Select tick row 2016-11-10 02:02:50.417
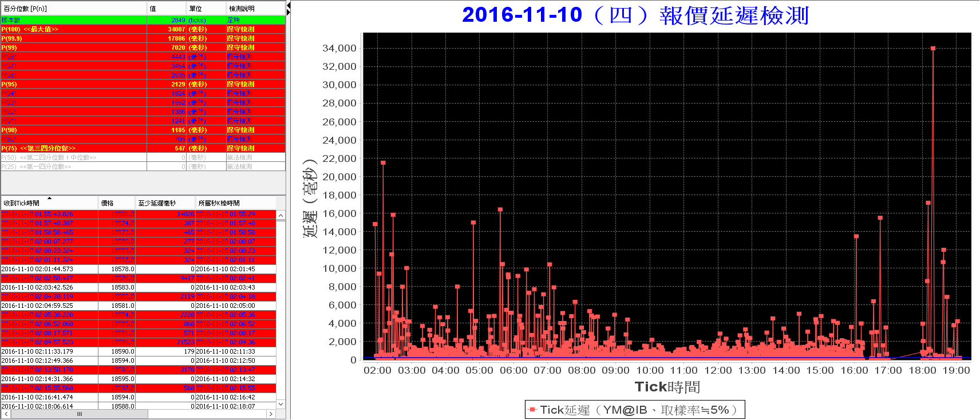980x420 pixels. [139, 278]
